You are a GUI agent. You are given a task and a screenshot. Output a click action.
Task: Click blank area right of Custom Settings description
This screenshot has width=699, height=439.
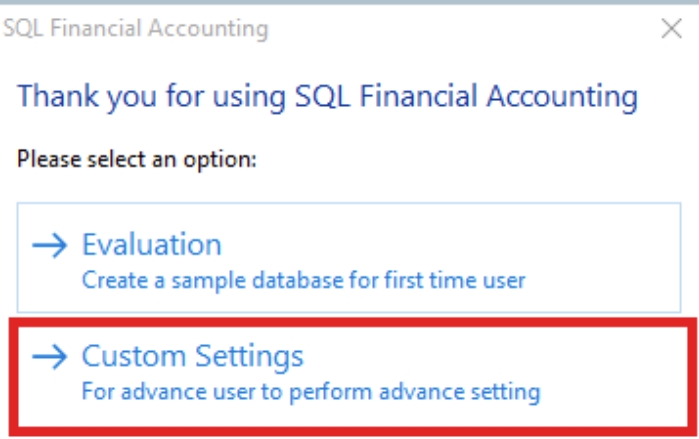610,390
